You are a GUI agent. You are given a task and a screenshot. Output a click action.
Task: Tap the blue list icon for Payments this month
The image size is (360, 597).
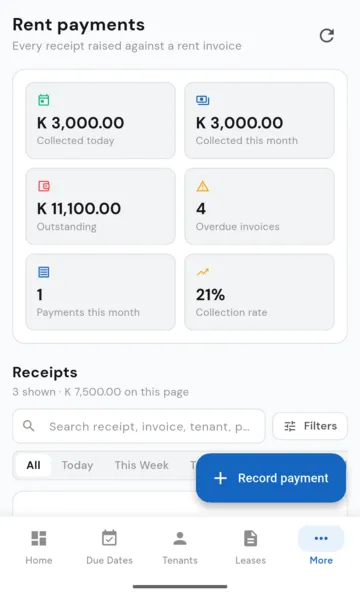point(44,272)
